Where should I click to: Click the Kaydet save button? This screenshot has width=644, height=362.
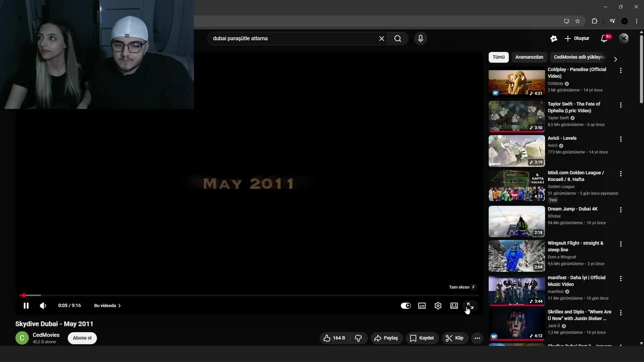(x=422, y=338)
